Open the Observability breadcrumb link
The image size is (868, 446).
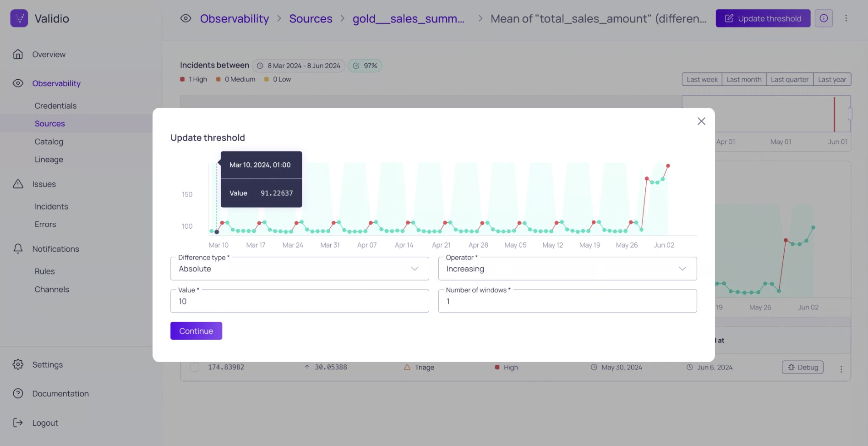(235, 19)
